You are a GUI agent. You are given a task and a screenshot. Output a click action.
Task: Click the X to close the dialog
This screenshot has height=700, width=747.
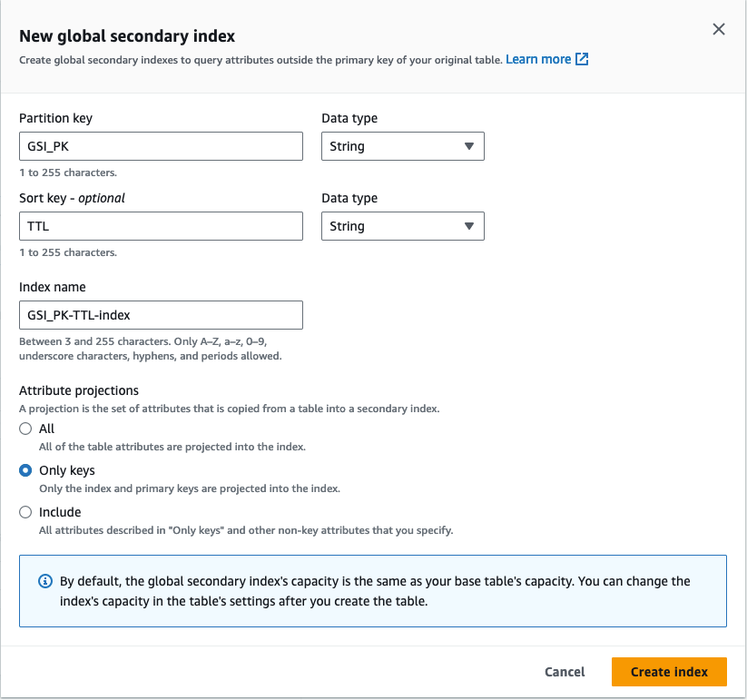pos(718,28)
